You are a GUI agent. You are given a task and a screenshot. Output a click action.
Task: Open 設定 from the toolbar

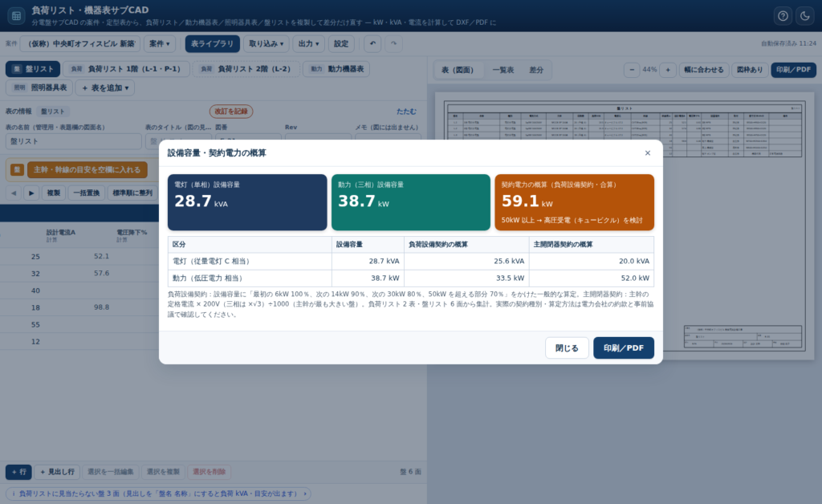[x=341, y=43]
